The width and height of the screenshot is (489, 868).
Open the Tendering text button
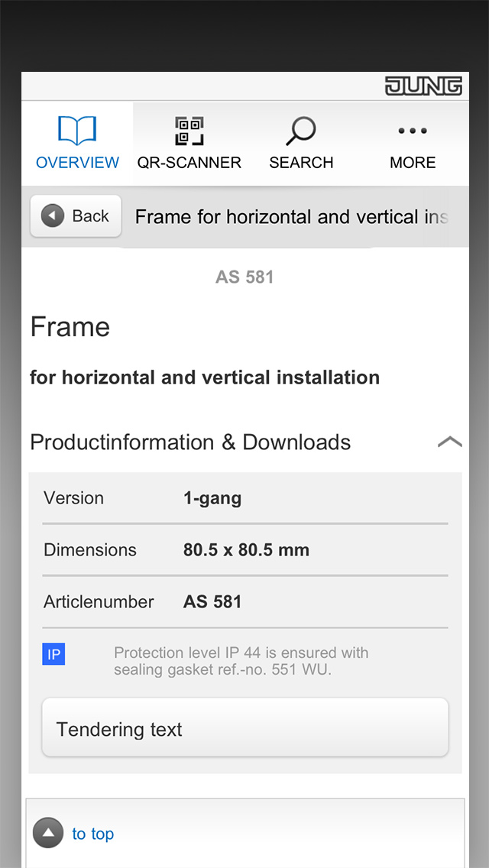pos(245,727)
